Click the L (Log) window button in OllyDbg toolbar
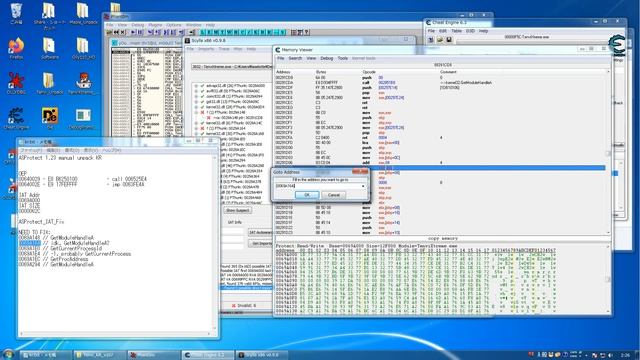 (203, 32)
